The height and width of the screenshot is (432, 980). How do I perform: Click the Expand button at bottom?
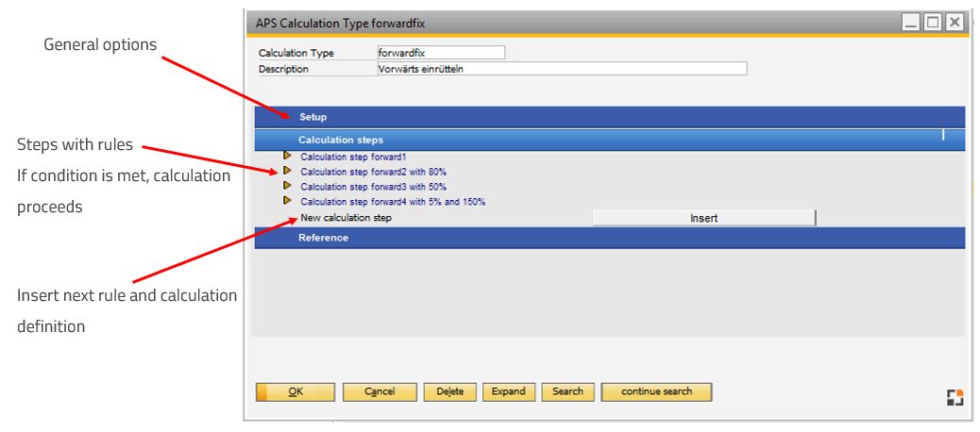coord(509,391)
